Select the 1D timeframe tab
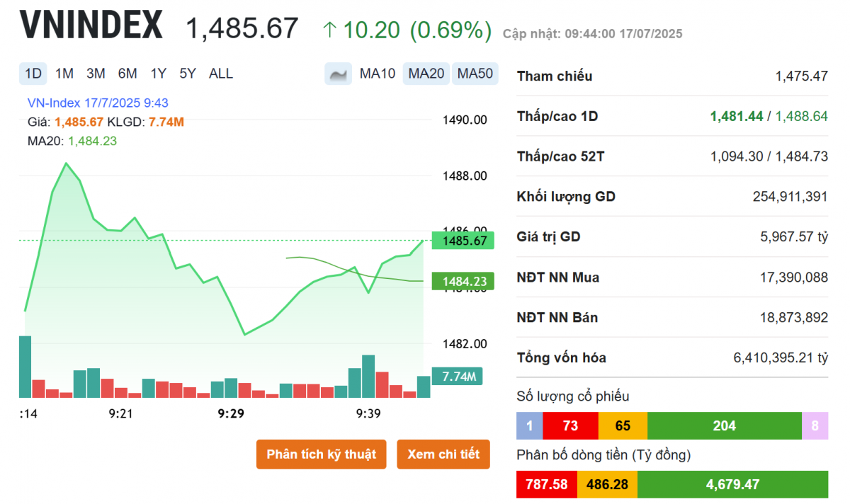850x504 pixels. 33,74
